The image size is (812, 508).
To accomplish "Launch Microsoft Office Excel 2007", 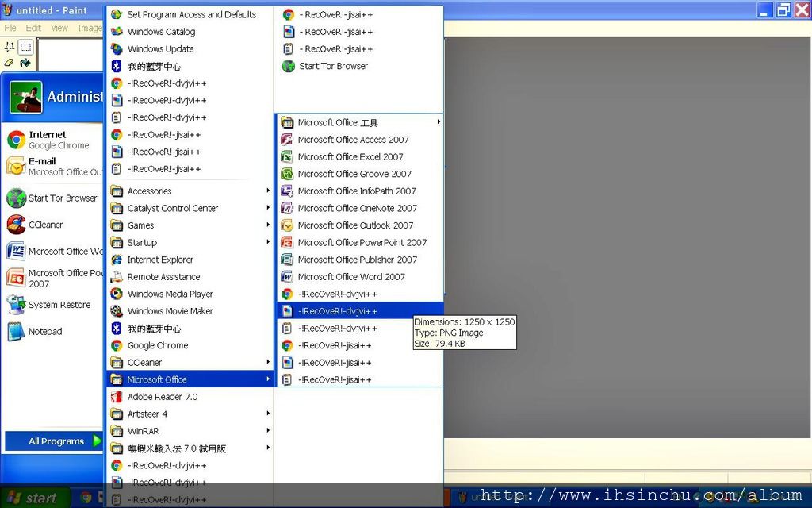I will tap(360, 156).
